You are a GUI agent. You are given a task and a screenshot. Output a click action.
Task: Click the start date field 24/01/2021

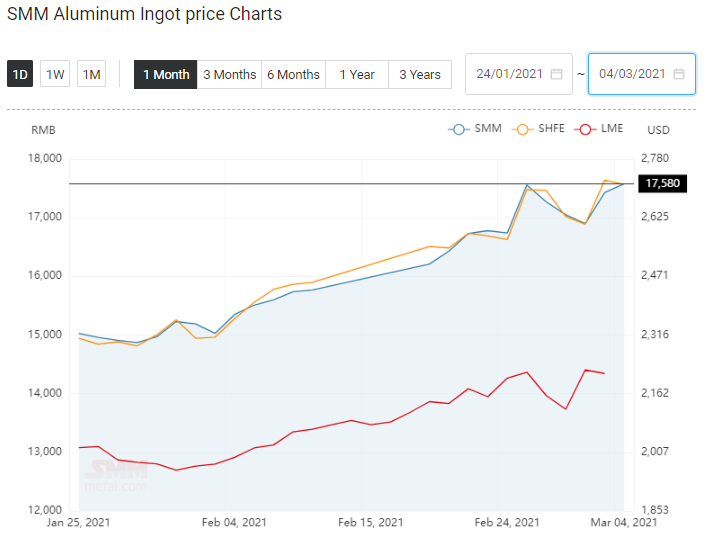click(x=519, y=74)
